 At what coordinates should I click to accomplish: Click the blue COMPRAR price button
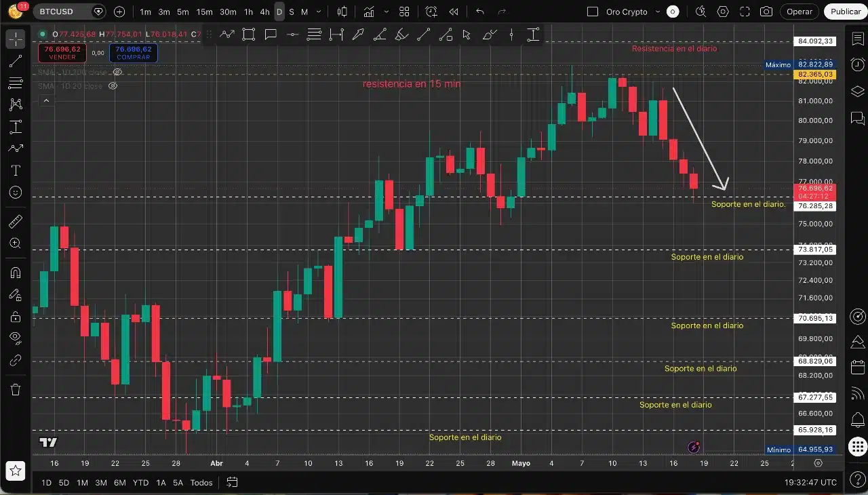tap(133, 53)
